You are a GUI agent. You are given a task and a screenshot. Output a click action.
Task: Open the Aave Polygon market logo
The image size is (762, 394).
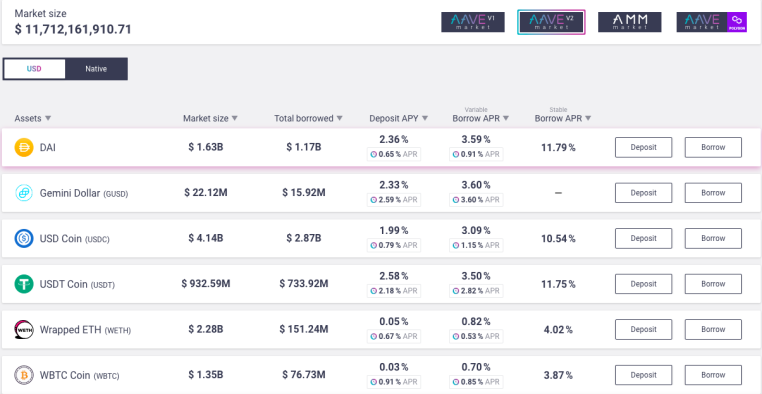(x=711, y=22)
